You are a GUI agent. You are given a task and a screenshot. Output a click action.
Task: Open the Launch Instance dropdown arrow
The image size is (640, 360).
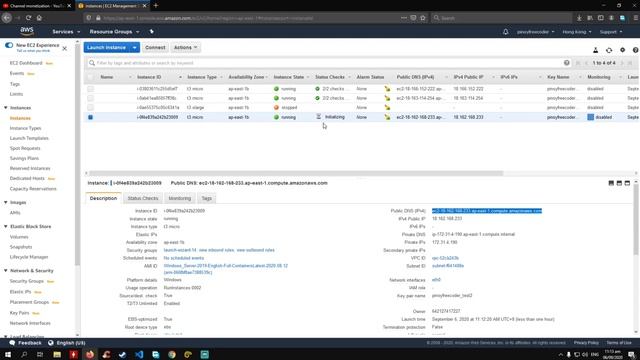tap(134, 47)
